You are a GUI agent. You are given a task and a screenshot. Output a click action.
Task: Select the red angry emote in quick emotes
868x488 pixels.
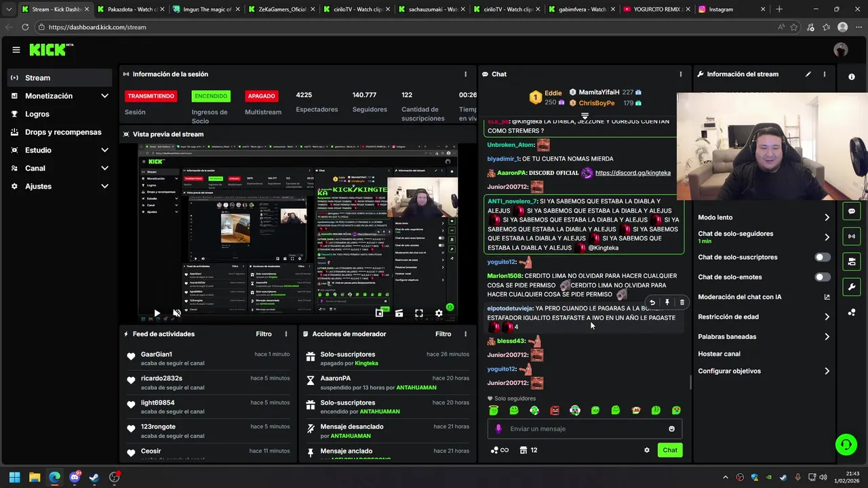click(x=555, y=410)
